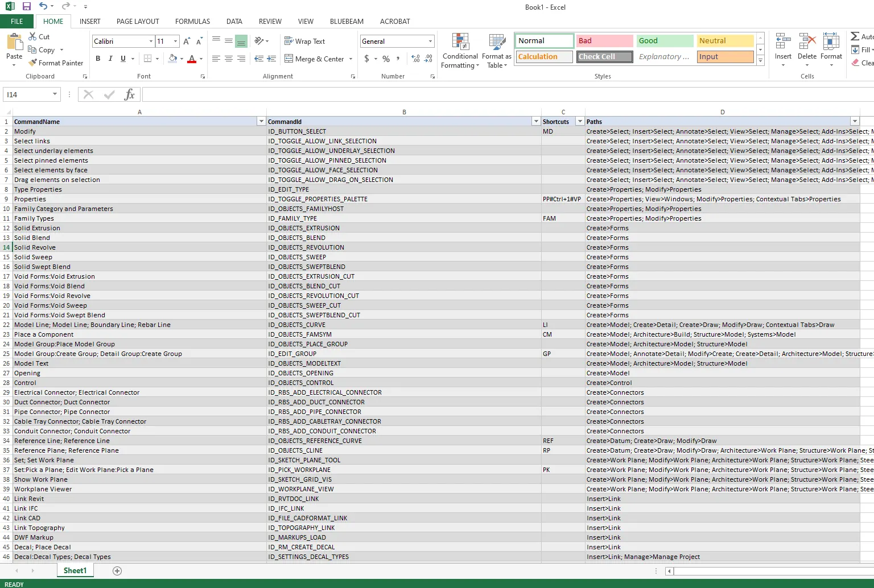The width and height of the screenshot is (874, 588).
Task: Click the Percent Style icon
Action: 386,59
